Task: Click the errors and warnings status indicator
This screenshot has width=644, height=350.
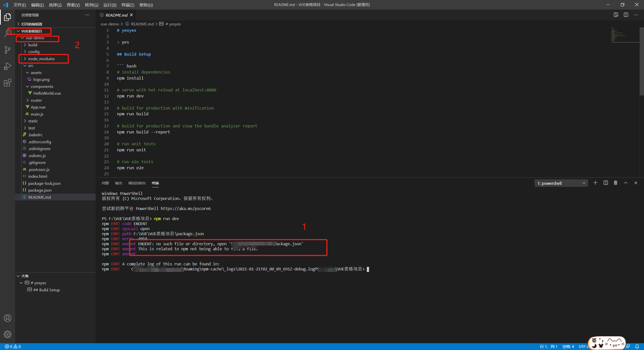Action: point(13,346)
